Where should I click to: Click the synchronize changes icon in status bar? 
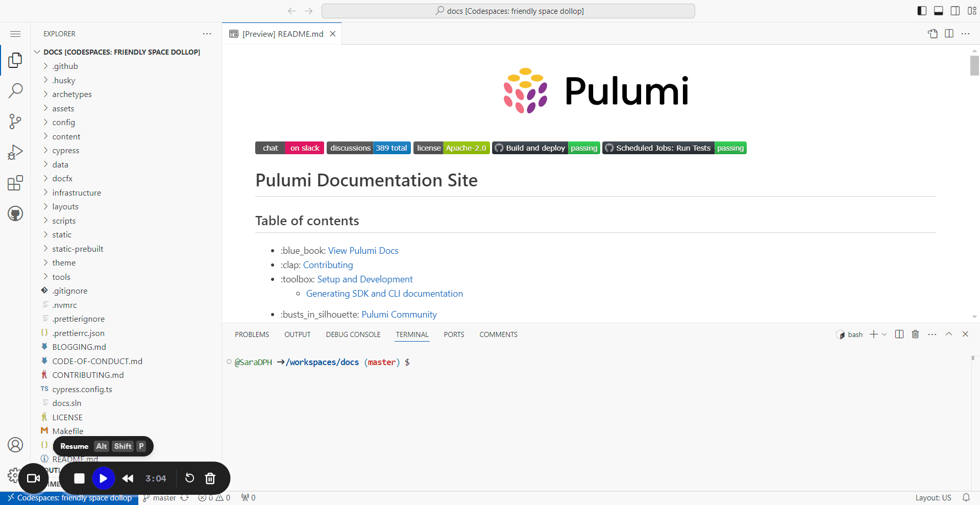(x=185, y=498)
